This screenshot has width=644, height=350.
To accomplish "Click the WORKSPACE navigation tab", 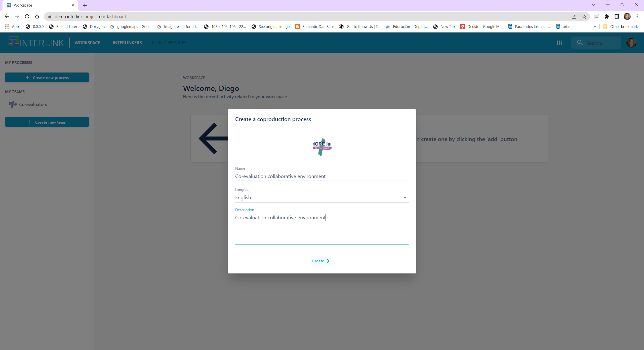I will (x=87, y=43).
